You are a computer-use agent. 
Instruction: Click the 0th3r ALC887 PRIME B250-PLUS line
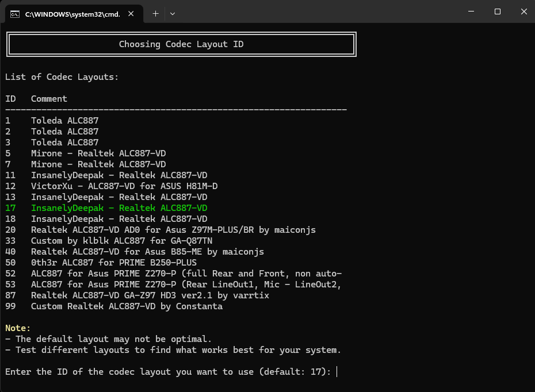tap(113, 263)
